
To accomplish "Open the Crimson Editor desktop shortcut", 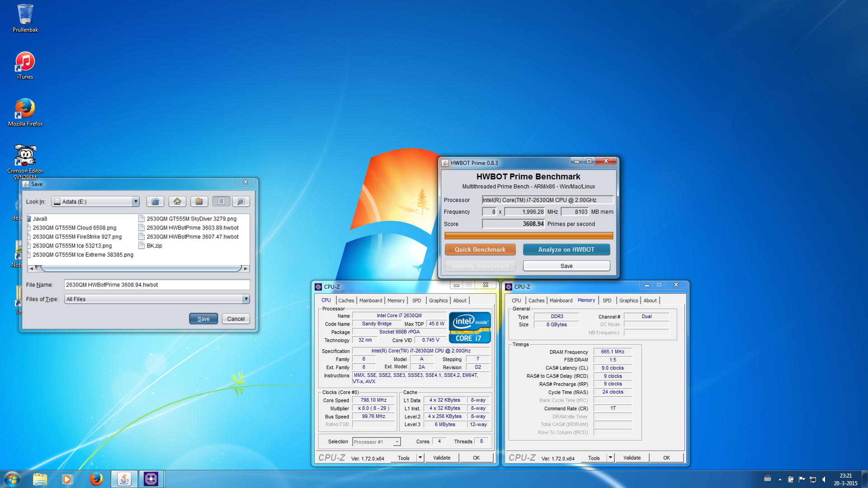I will pos(25,161).
